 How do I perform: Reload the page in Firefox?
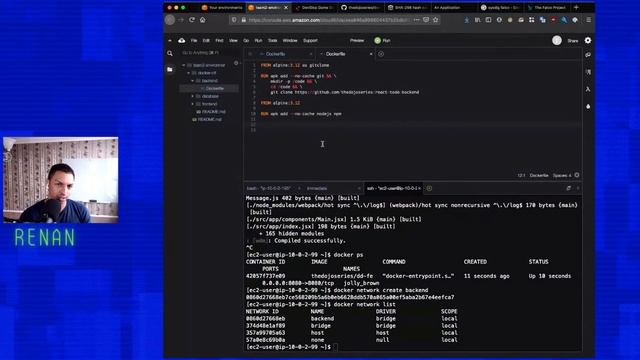pyautogui.click(x=192, y=20)
